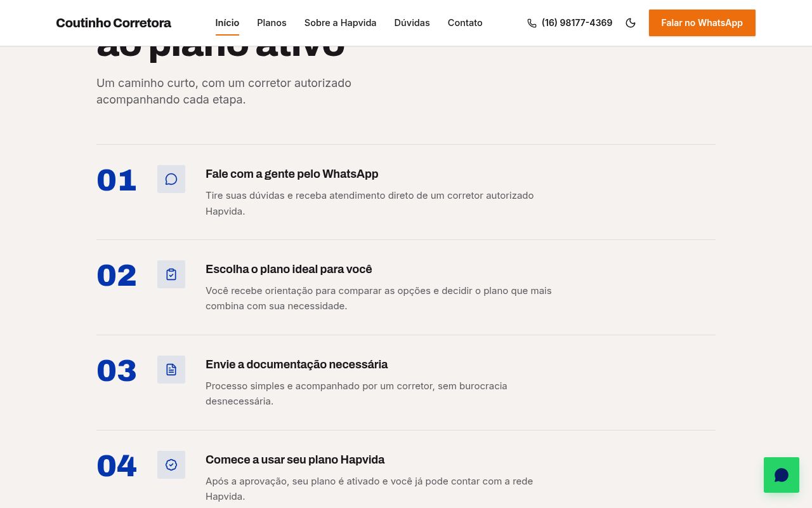Click the heading Envie a documentação necessária
Viewport: 812px width, 508px height.
[x=296, y=364]
